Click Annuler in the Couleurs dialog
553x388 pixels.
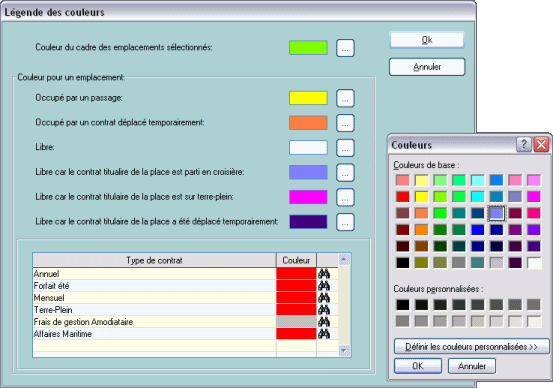pyautogui.click(x=472, y=366)
